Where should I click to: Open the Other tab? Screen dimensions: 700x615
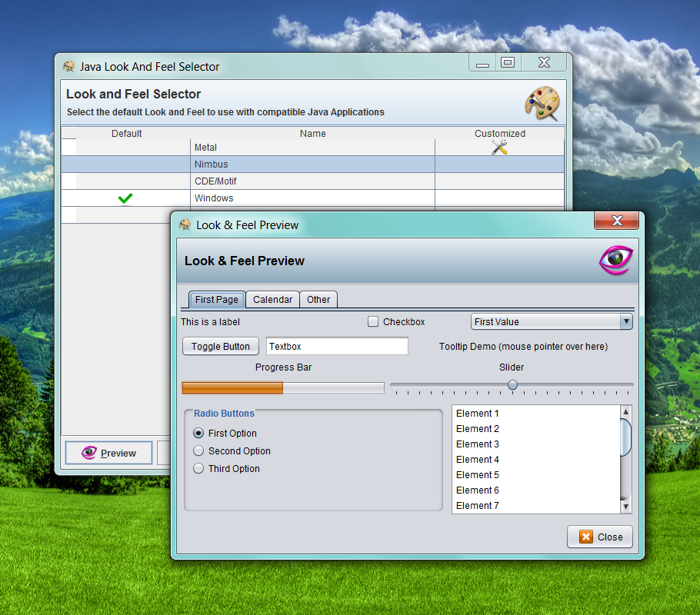click(318, 300)
